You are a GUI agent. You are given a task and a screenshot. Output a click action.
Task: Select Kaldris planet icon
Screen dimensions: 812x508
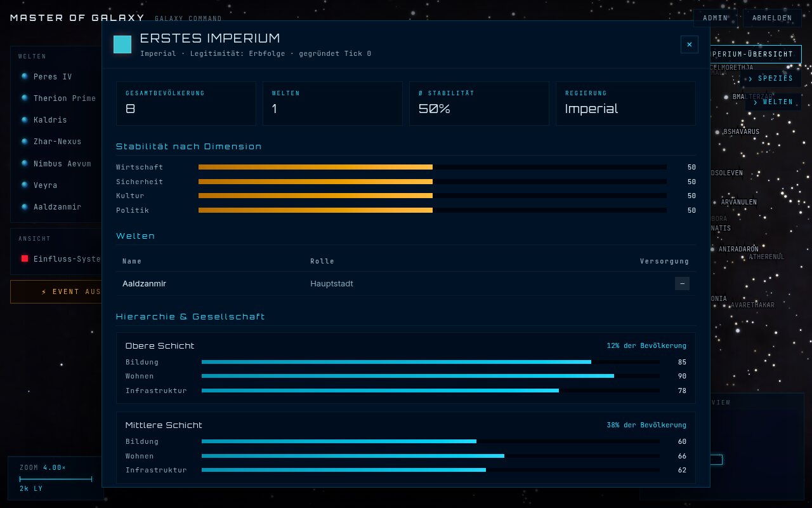(x=25, y=119)
